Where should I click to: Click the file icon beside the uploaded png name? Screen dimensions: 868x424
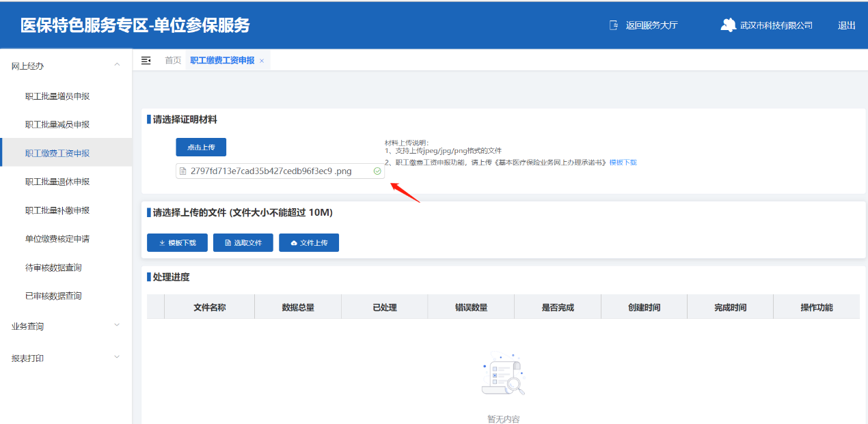182,171
